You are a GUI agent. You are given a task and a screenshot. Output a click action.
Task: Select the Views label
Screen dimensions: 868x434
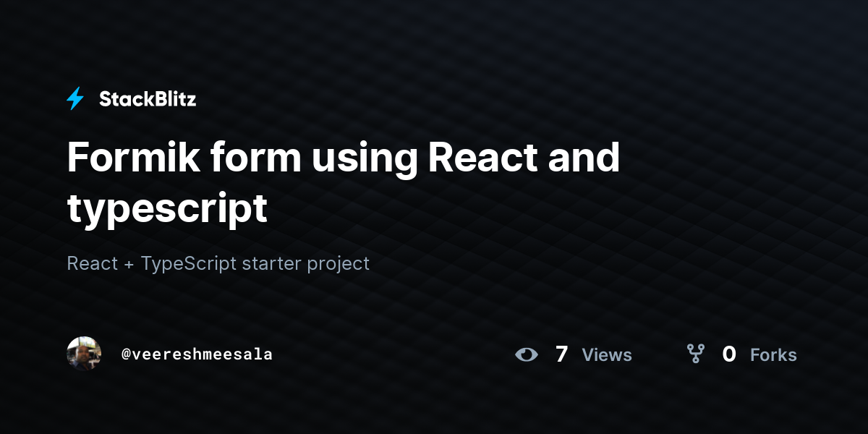(x=607, y=355)
